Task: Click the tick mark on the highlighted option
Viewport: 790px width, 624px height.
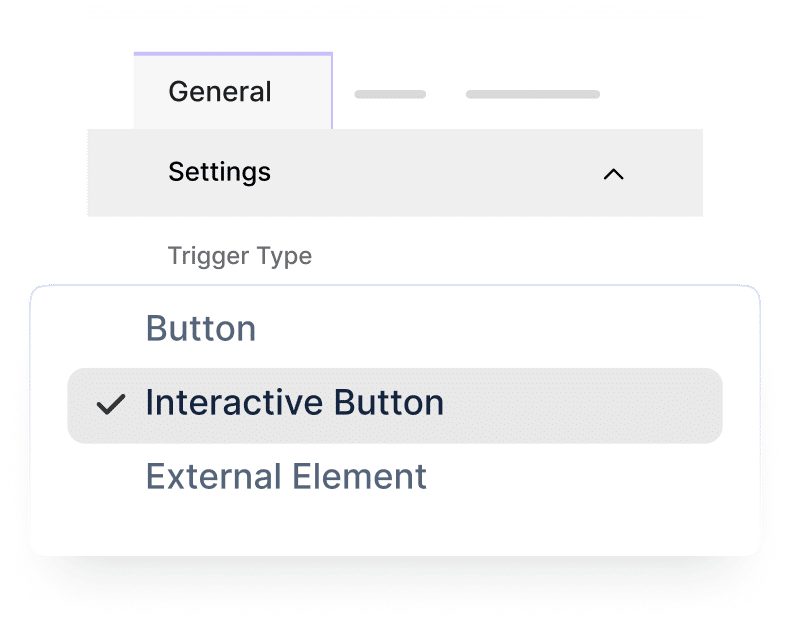Action: (110, 405)
